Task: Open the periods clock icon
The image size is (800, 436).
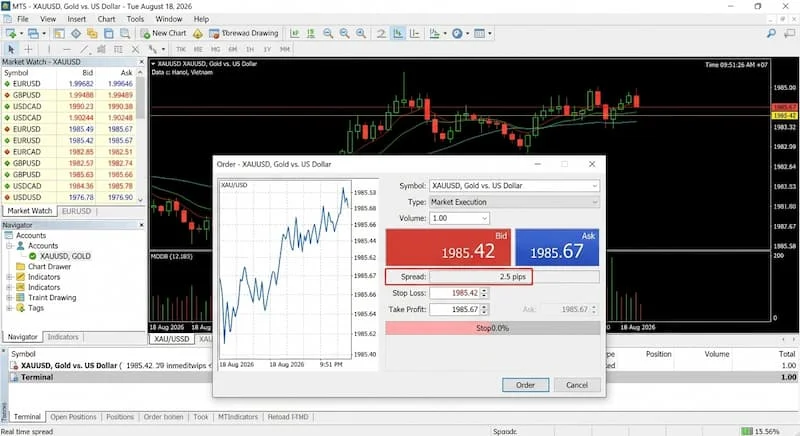Action: click(x=457, y=34)
